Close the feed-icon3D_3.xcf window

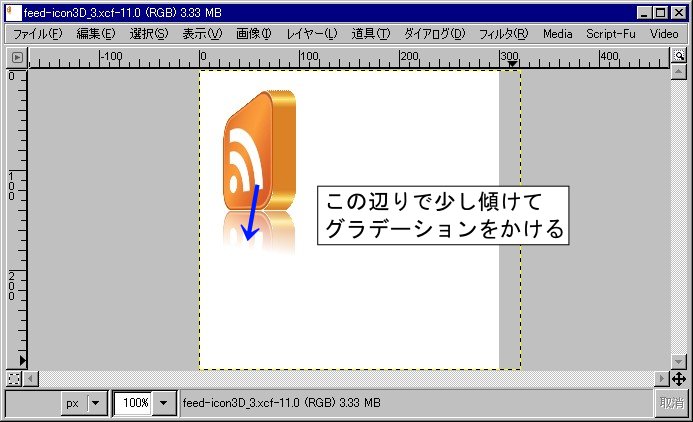click(678, 13)
